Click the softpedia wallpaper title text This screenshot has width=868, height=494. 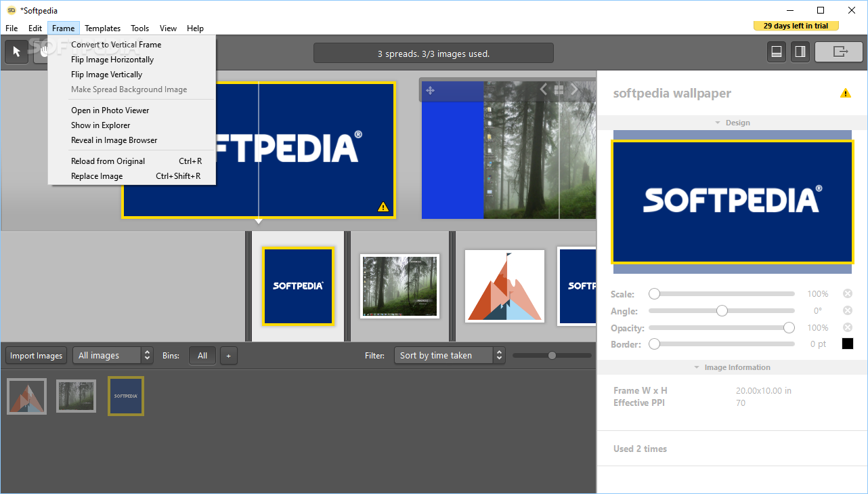coord(672,94)
